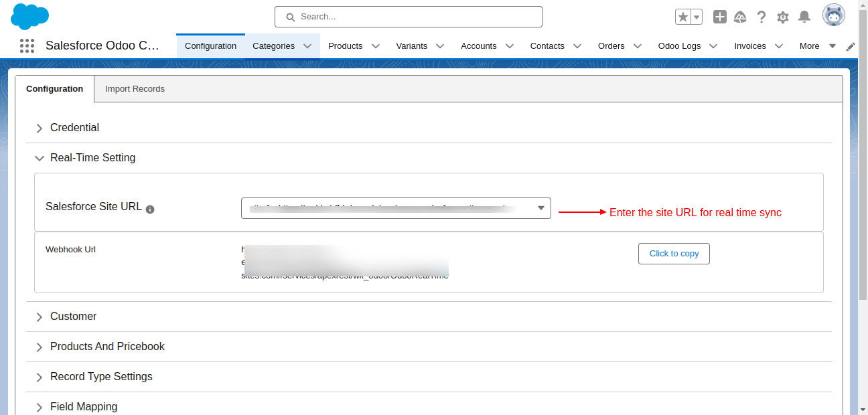Select the Odoo Logs menu item
Viewport: 868px width, 415px height.
tap(678, 46)
